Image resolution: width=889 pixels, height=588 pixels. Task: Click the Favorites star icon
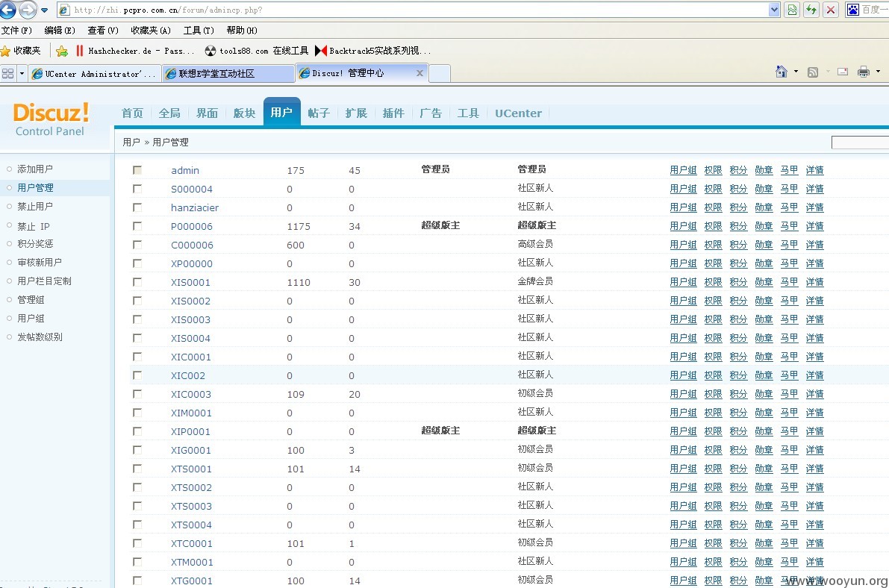pos(6,51)
